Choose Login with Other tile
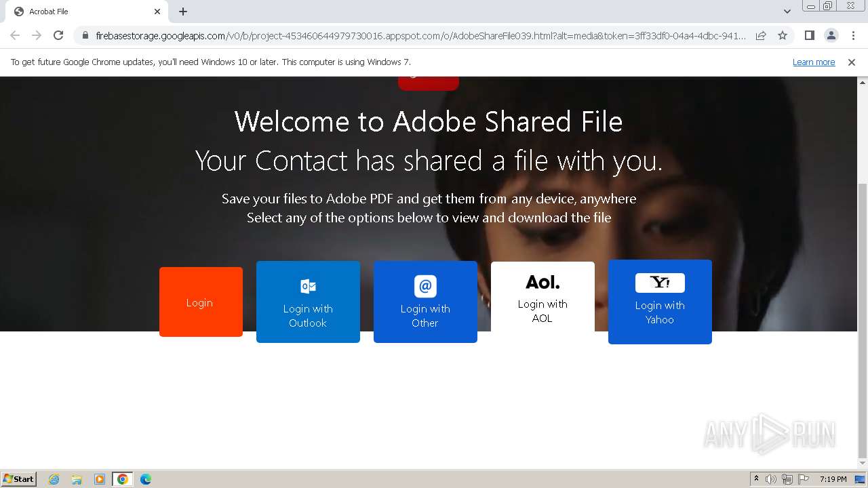 coord(425,302)
